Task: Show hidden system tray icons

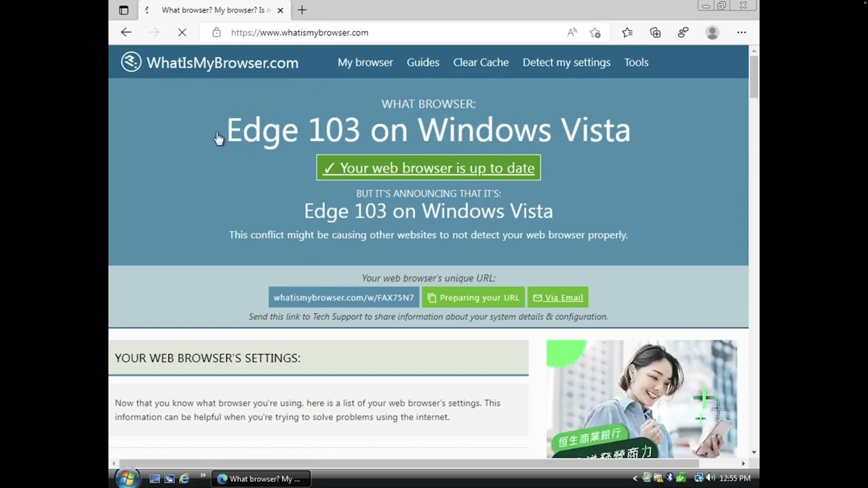Action: click(x=635, y=479)
